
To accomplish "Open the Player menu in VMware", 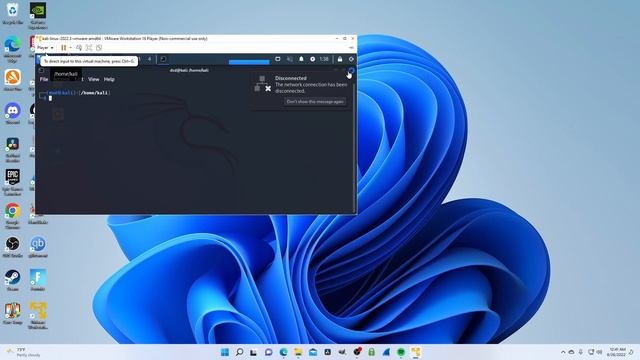I will point(45,48).
